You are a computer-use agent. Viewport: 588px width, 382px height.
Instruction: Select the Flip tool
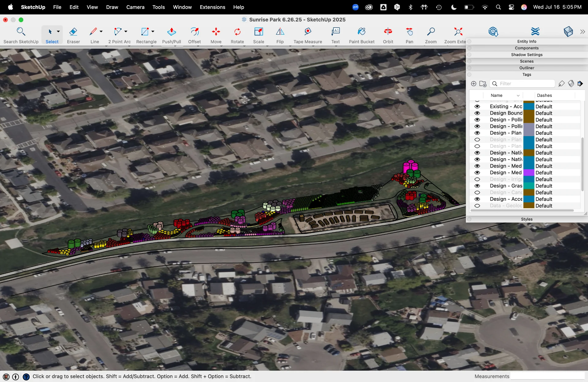tap(280, 35)
